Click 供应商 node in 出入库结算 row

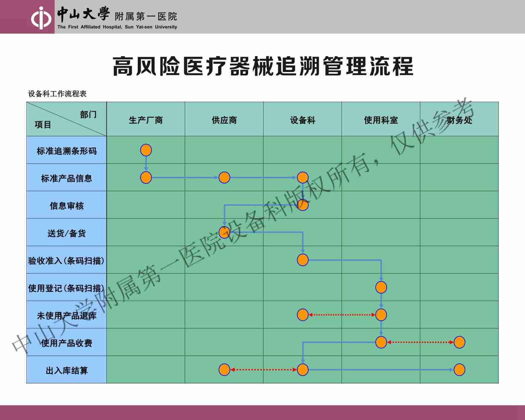[x=224, y=370]
